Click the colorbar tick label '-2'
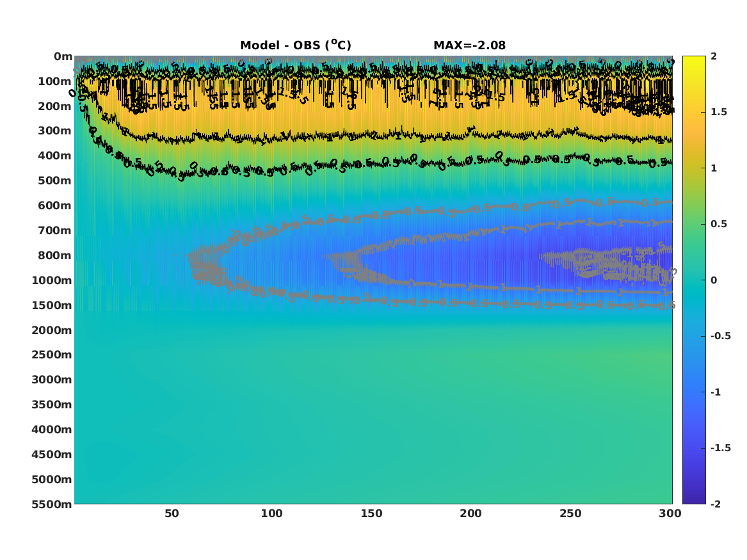 716,504
